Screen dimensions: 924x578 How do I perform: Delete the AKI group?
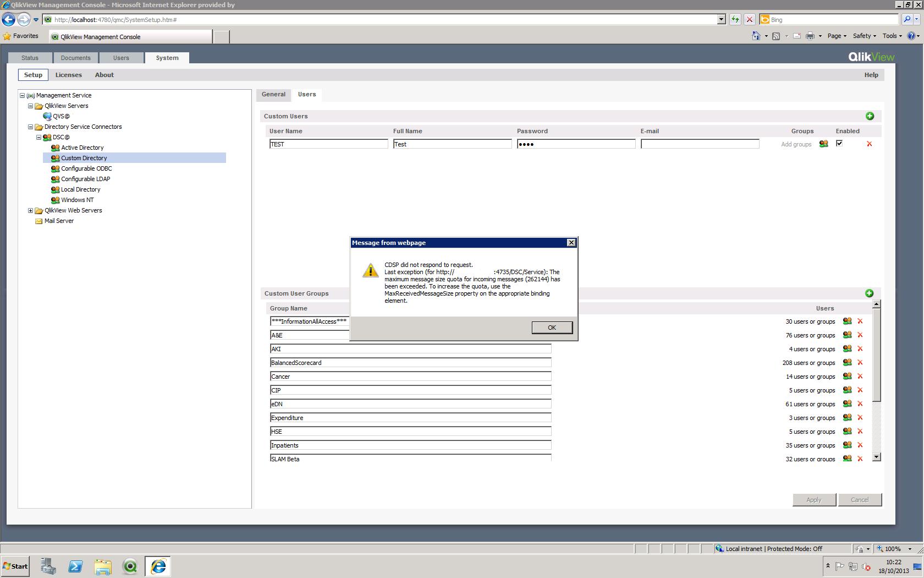click(860, 349)
